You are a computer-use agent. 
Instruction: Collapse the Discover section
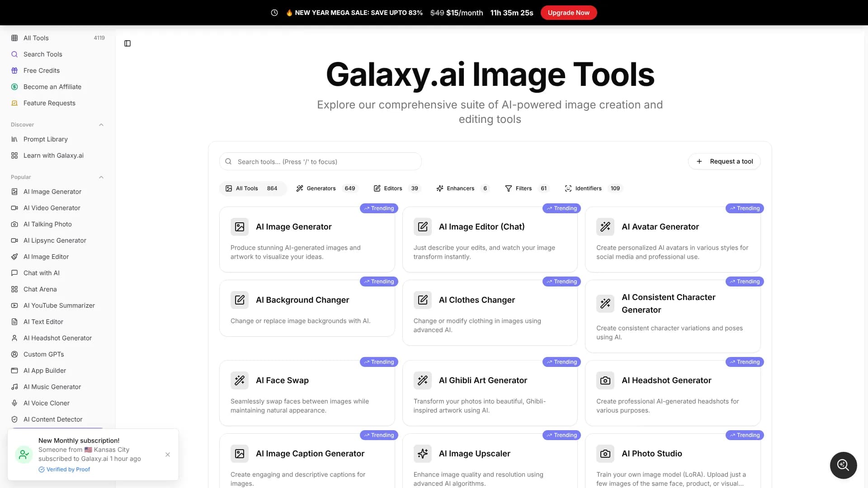coord(101,125)
